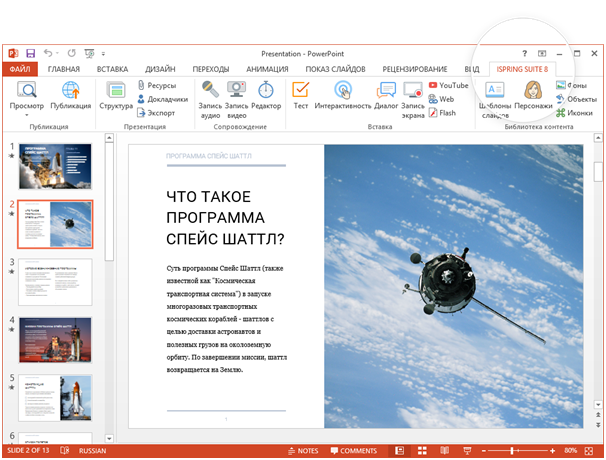Insert a Flash movie

(x=442, y=113)
